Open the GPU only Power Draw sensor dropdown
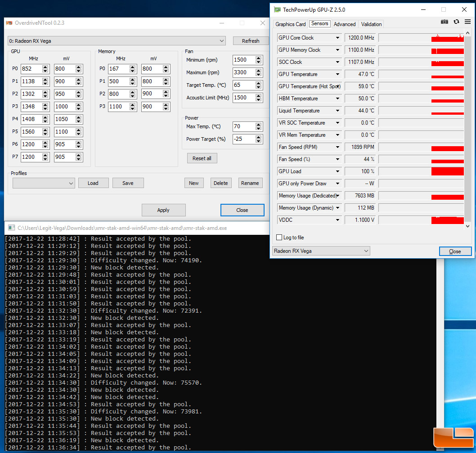This screenshot has width=476, height=453. click(x=337, y=184)
